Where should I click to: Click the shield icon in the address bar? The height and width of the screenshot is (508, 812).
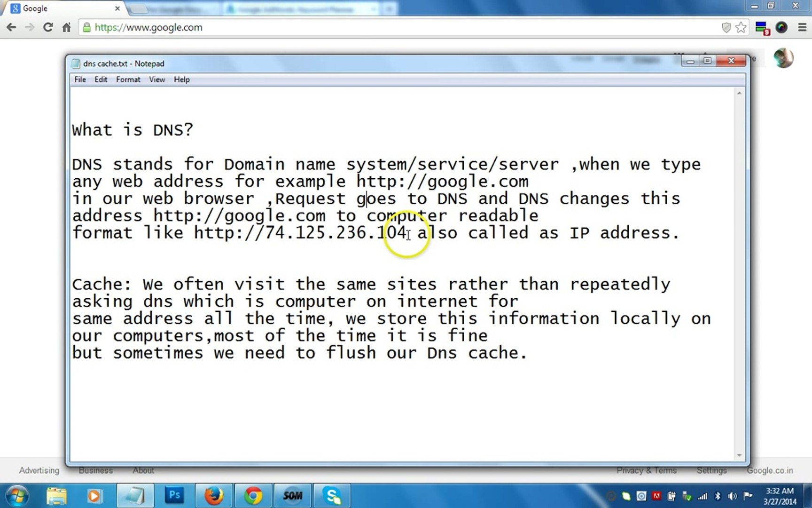726,27
